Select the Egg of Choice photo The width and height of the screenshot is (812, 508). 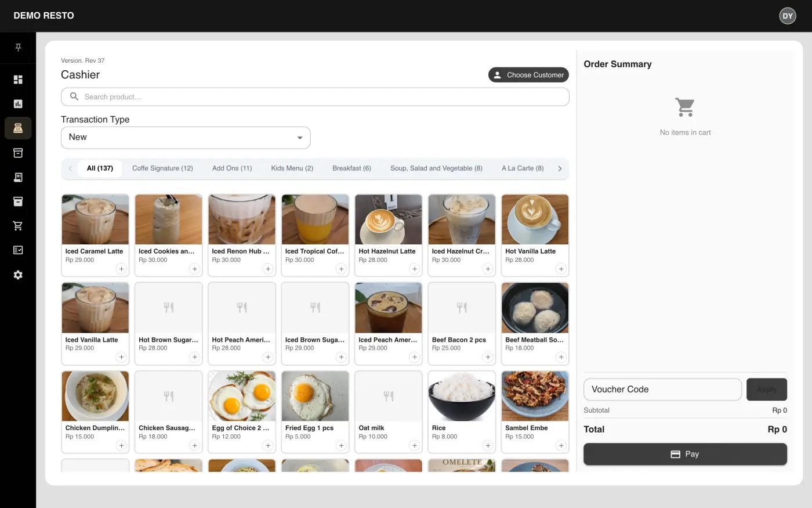coord(242,396)
